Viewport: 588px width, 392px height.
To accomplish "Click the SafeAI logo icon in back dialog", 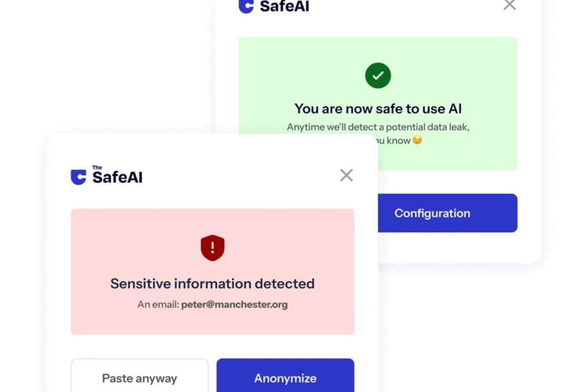I will pos(246,6).
